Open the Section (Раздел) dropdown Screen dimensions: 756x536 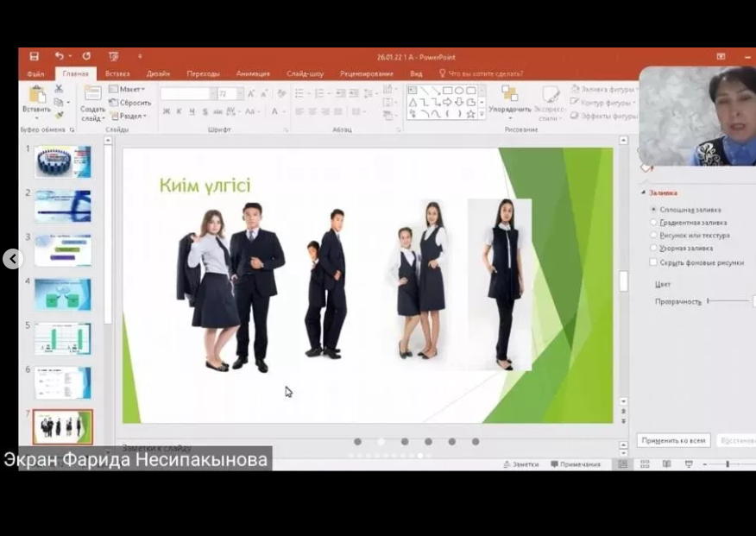(131, 116)
